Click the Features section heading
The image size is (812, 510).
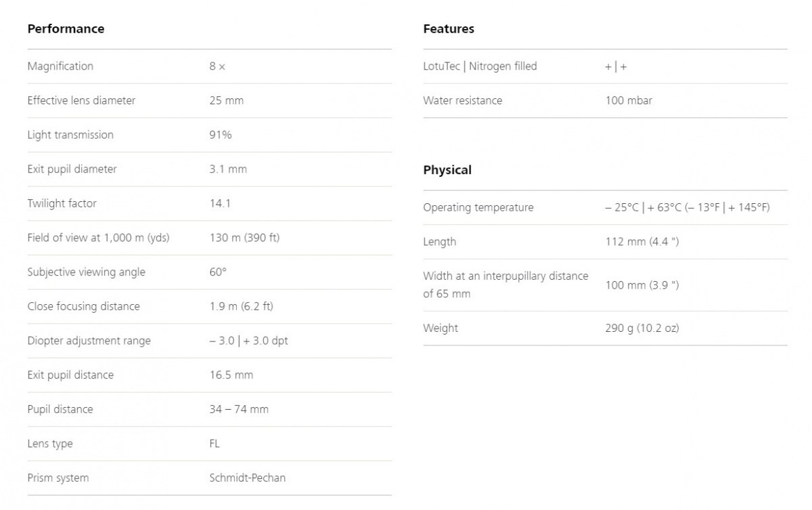(x=449, y=29)
